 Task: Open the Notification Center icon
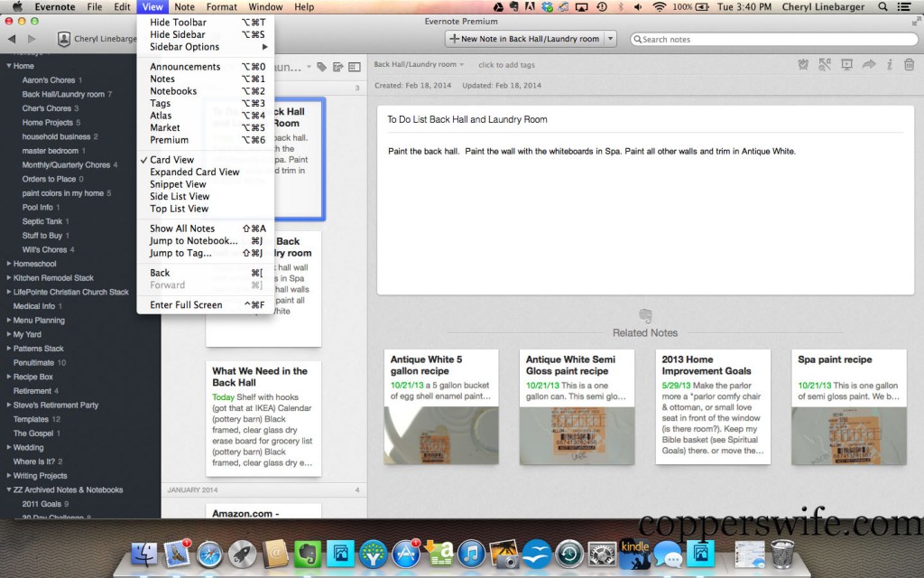[x=902, y=7]
